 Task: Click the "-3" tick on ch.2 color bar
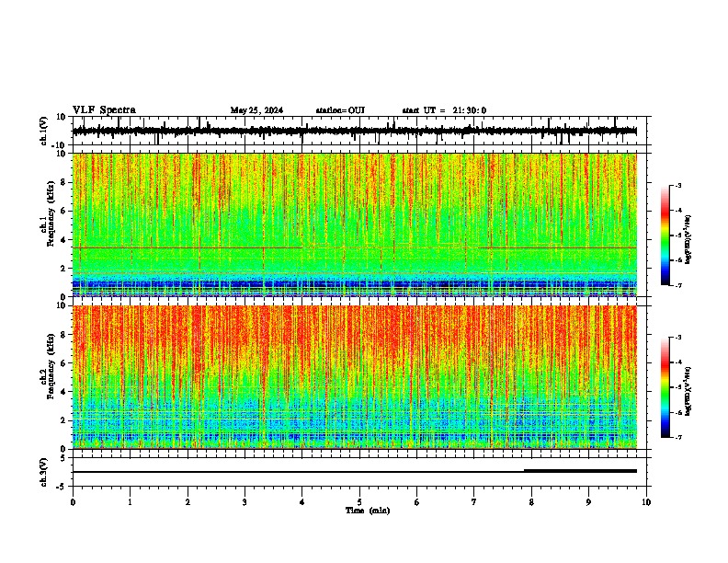pos(678,338)
